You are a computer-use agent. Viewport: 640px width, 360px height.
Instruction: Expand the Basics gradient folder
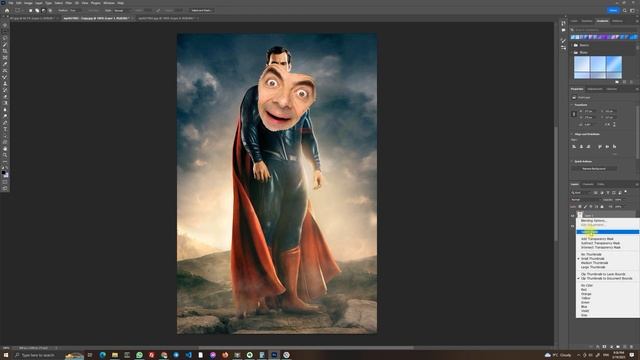[x=572, y=45]
